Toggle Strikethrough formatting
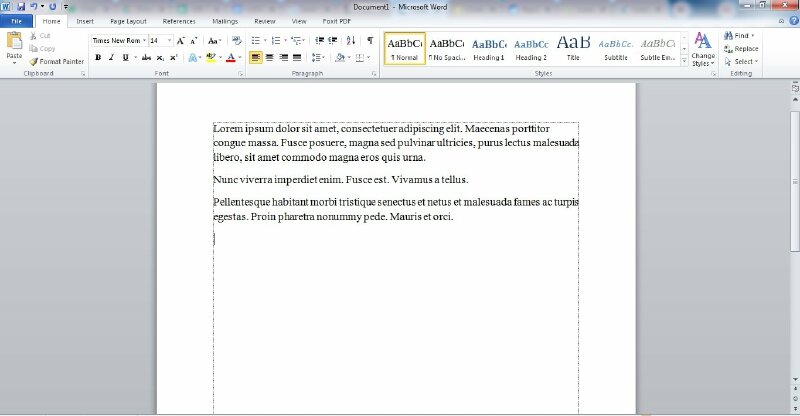 [146, 57]
